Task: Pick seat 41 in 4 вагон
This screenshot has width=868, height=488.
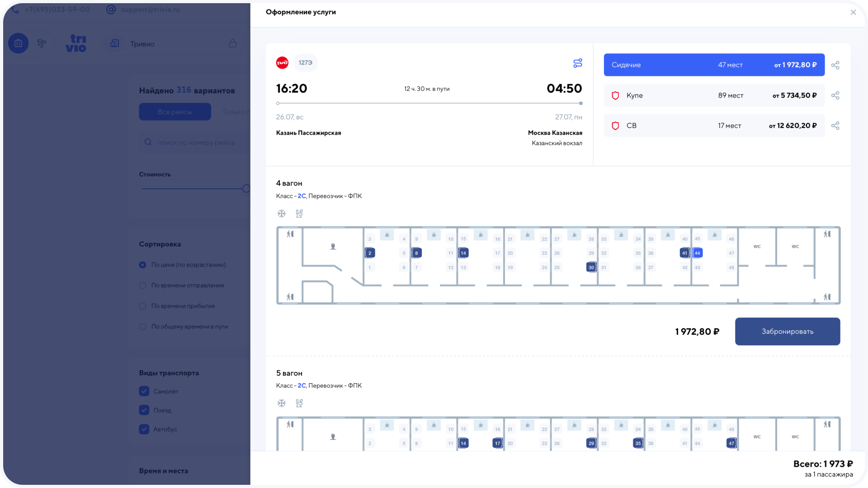Action: (x=685, y=253)
